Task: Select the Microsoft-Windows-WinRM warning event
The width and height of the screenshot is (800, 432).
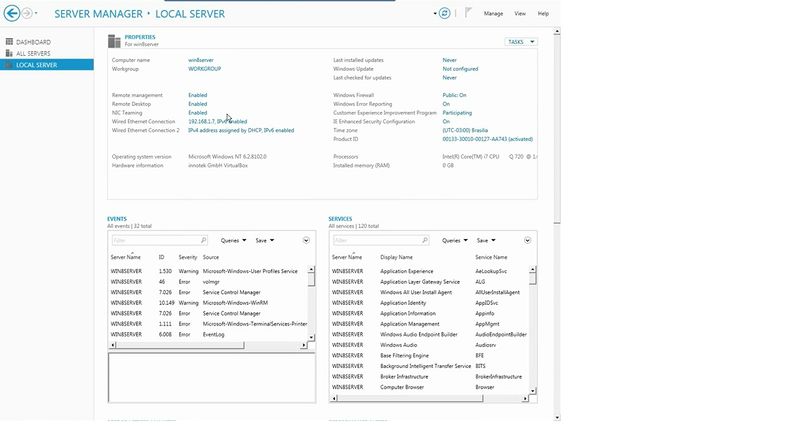Action: pyautogui.click(x=209, y=303)
